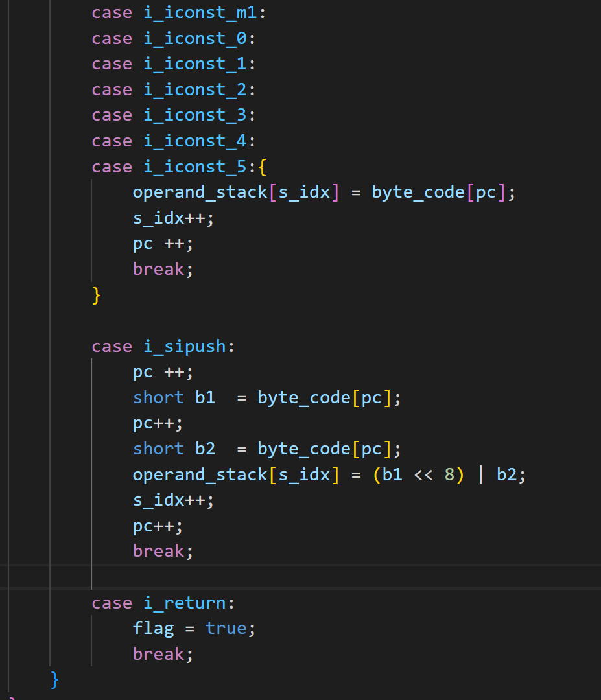Place cursor on the b2 variable declaration
The image size is (601, 700).
pos(205,449)
